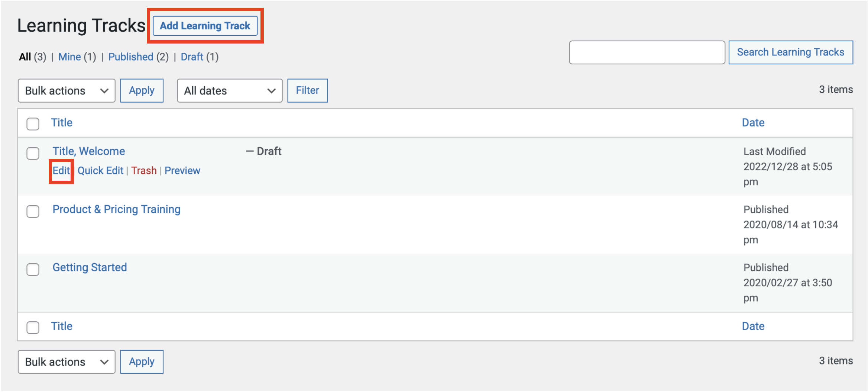Click Search Learning Tracks button
The height and width of the screenshot is (392, 868).
coord(791,52)
